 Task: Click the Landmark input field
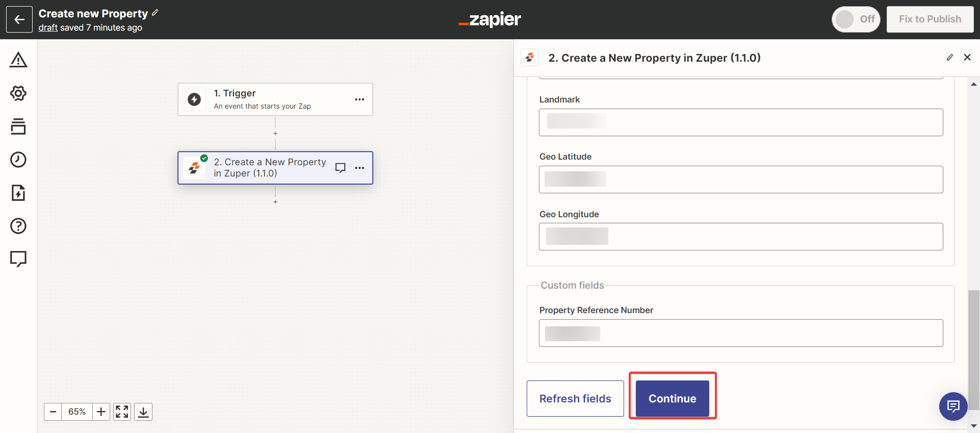pyautogui.click(x=740, y=122)
